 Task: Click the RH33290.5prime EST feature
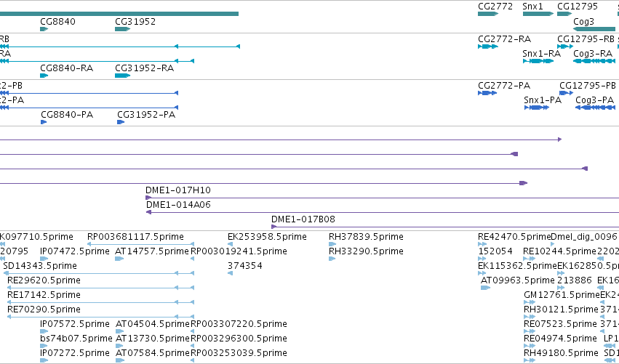pos(332,259)
